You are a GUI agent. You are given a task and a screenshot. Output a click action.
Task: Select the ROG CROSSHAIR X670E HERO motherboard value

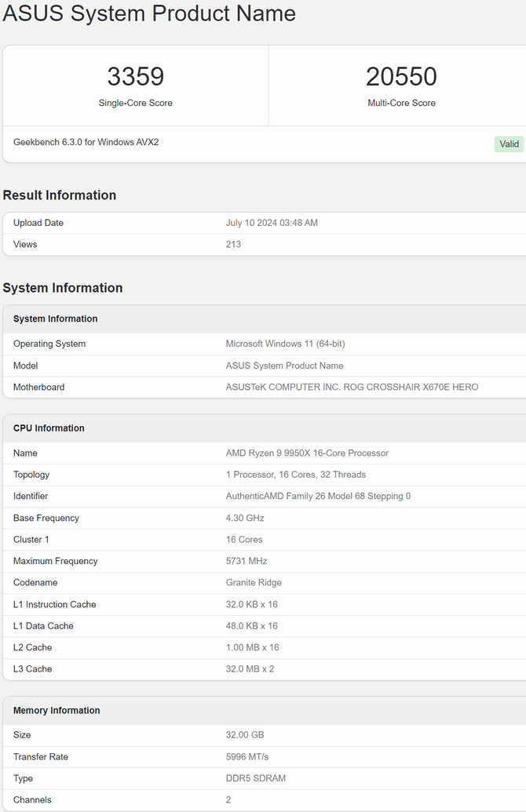click(x=352, y=388)
